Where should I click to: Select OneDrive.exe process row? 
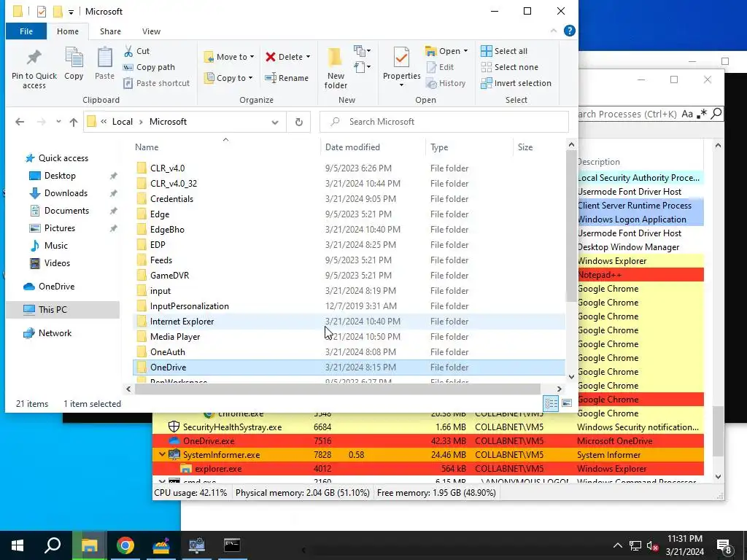tap(427, 441)
